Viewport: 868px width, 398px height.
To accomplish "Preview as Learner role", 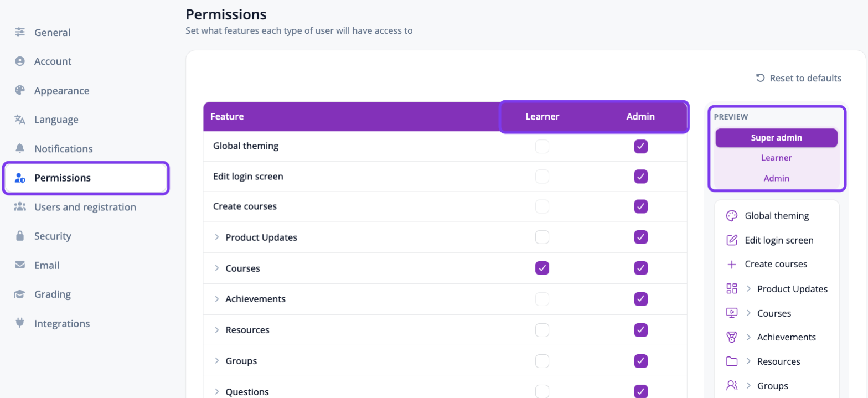I will 777,158.
